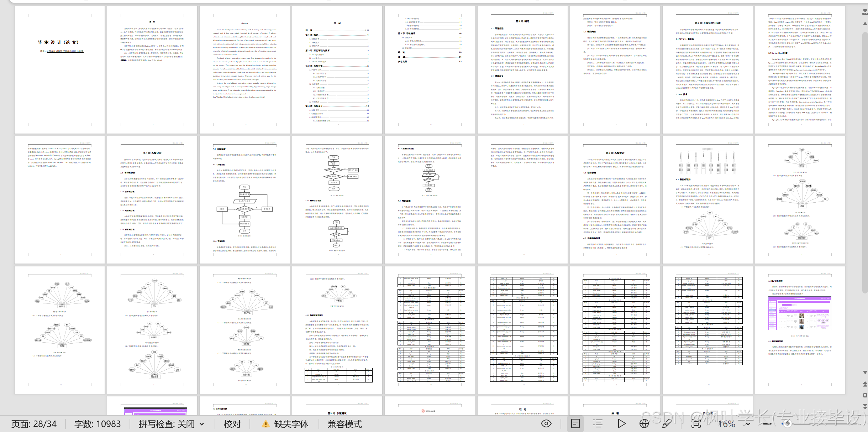Jump to previous page double-arrow

(865, 384)
